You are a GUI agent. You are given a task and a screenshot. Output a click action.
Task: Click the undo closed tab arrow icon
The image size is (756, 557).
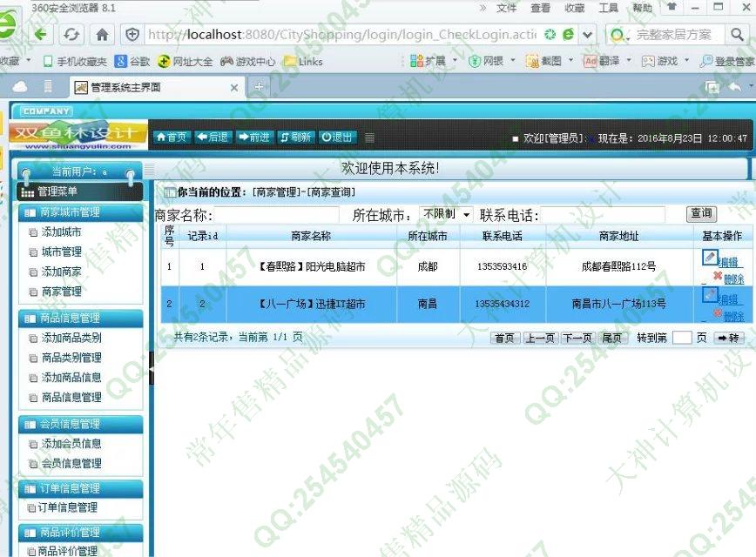pos(735,87)
